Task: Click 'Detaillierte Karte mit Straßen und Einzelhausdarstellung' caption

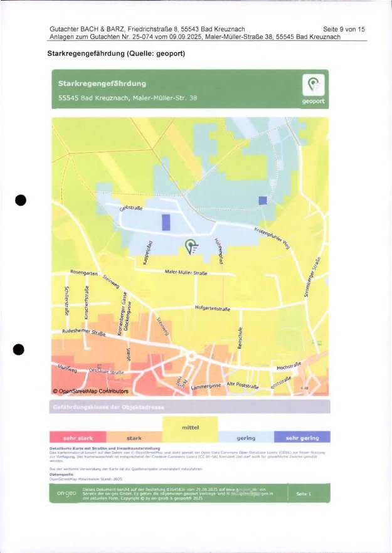Action: pos(105,448)
